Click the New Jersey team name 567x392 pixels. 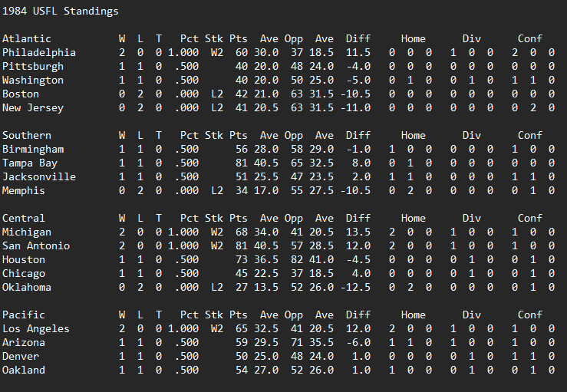tap(33, 108)
